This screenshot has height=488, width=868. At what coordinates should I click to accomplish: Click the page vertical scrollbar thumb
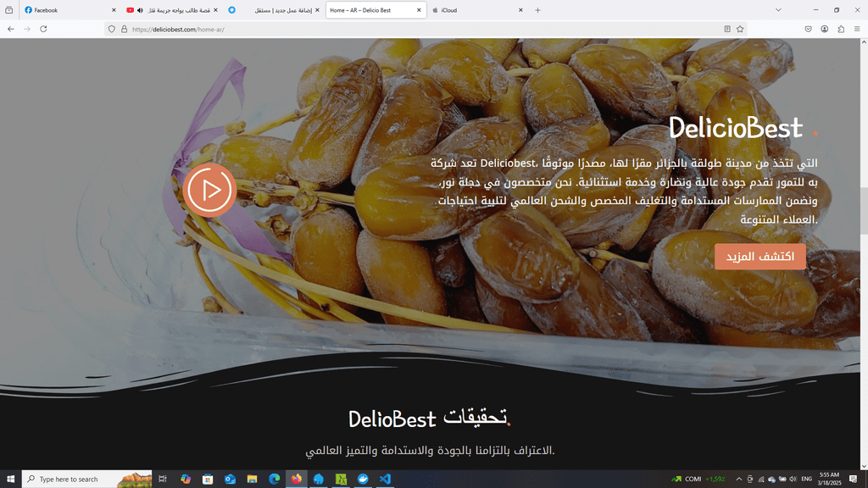point(864,211)
